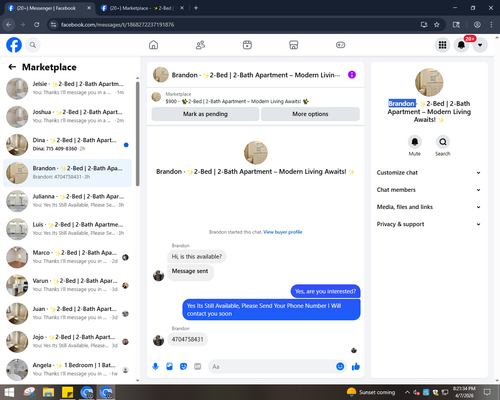Image resolution: width=500 pixels, height=400 pixels.
Task: Expand the Chat members section
Action: [429, 190]
